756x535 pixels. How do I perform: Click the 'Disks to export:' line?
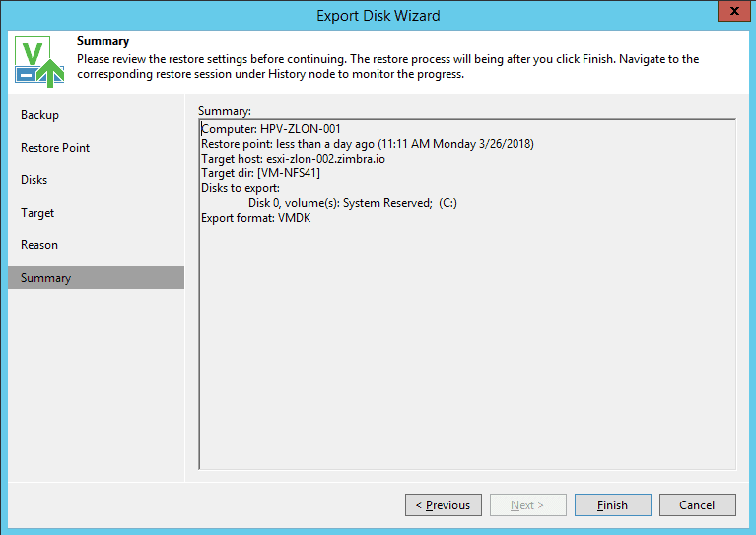click(241, 188)
